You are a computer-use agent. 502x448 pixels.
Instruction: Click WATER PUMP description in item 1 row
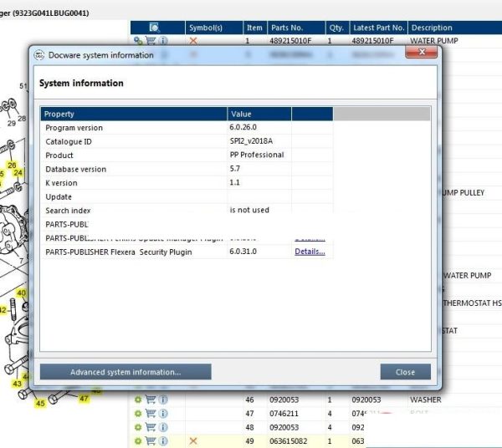pos(433,41)
